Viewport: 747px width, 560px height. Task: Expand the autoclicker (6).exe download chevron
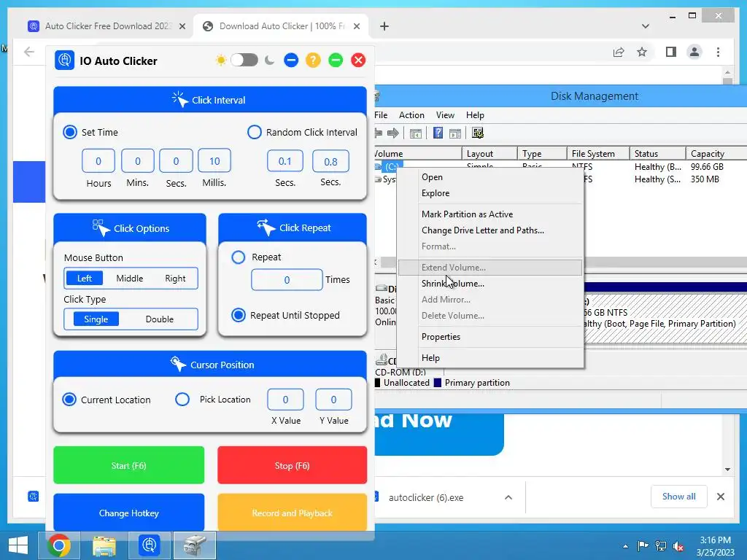pos(508,497)
